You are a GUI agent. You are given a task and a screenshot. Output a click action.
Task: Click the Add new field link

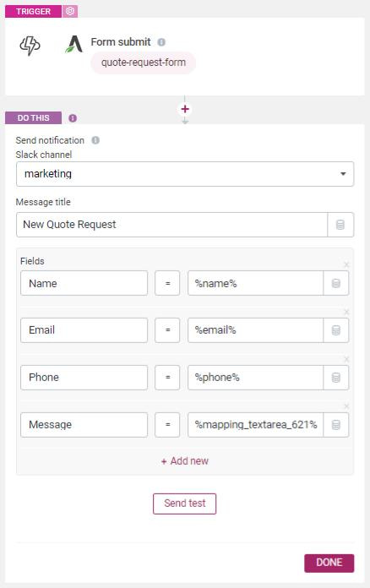[x=185, y=461]
